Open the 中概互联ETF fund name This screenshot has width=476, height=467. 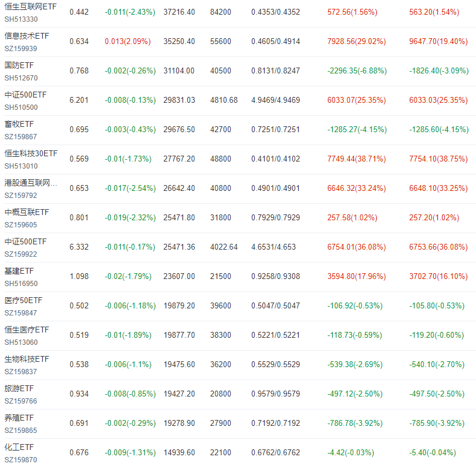[27, 212]
